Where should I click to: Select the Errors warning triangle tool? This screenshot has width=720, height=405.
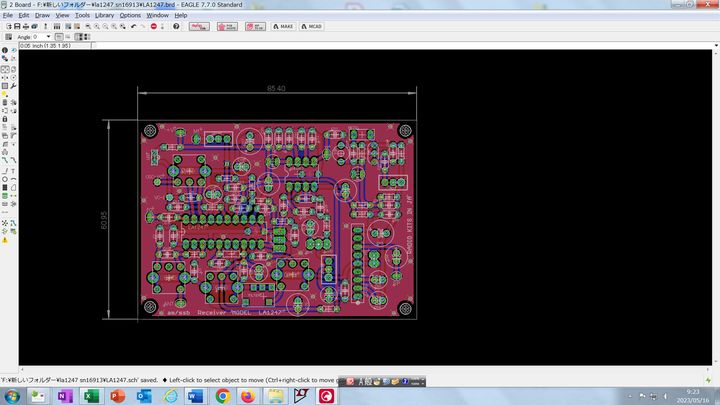tap(5, 240)
